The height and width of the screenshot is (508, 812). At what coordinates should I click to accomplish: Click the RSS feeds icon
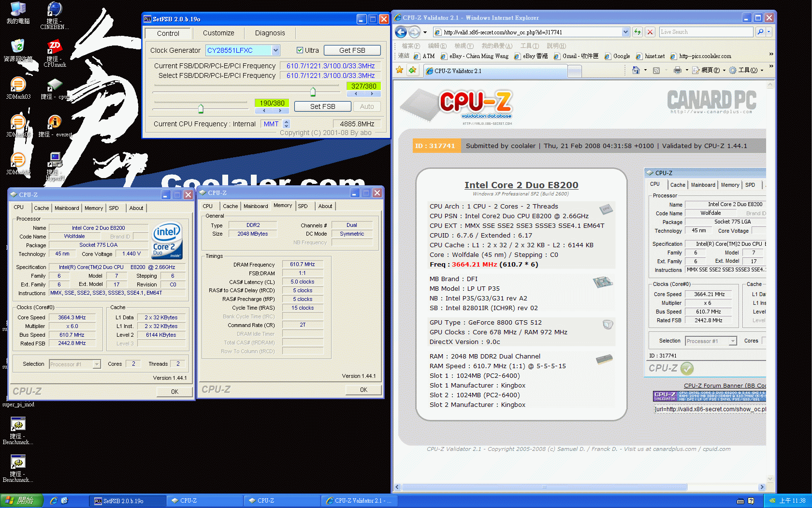[656, 70]
